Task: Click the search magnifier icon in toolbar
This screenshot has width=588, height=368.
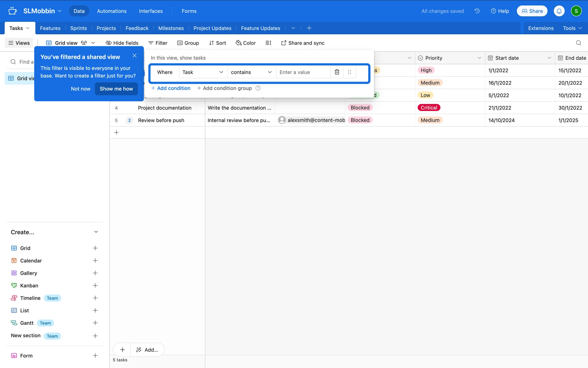Action: point(578,43)
